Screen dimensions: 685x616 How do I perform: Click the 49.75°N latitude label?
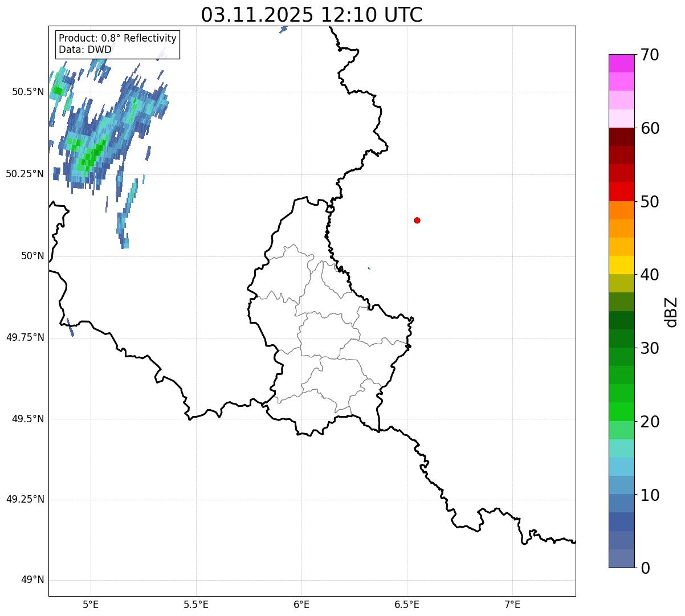pos(25,337)
